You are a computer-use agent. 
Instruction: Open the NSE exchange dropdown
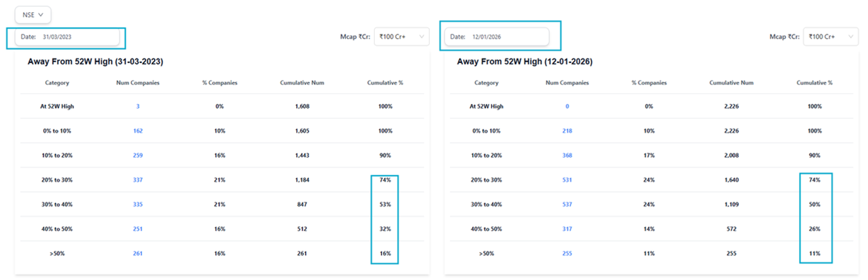click(x=33, y=15)
